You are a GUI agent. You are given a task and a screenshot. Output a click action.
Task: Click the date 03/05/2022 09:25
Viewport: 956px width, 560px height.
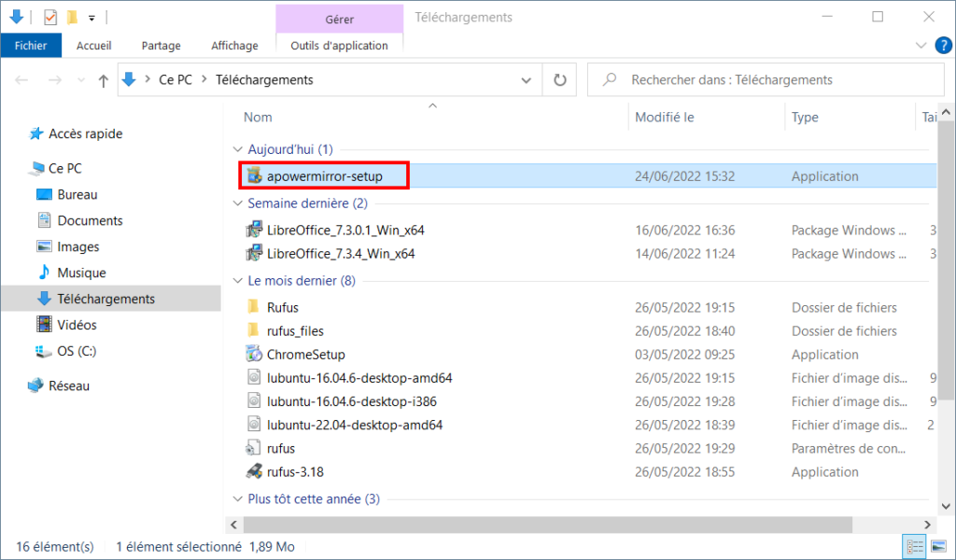[684, 355]
